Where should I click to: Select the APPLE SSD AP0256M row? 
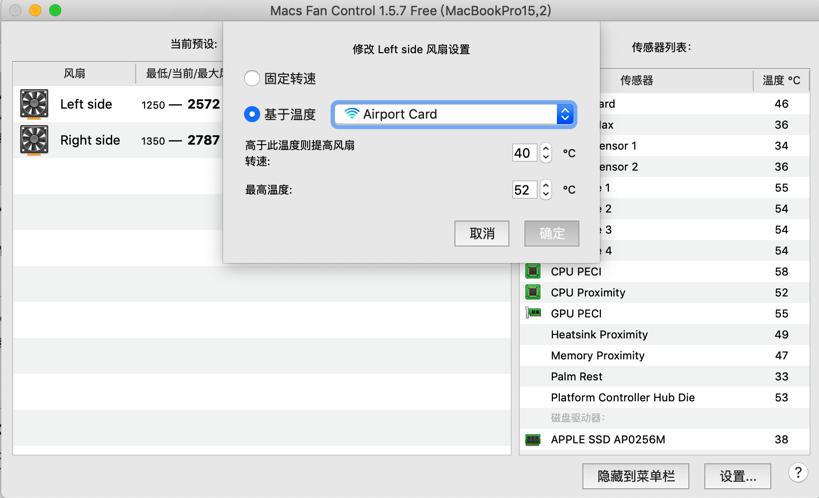point(664,439)
